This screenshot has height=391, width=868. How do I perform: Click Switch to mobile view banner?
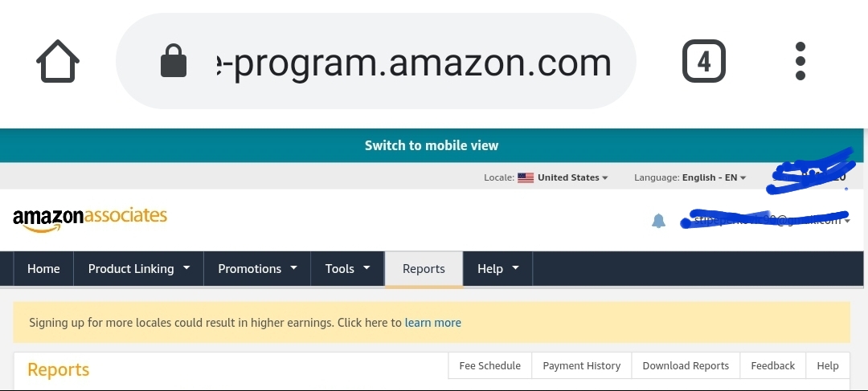coord(432,145)
